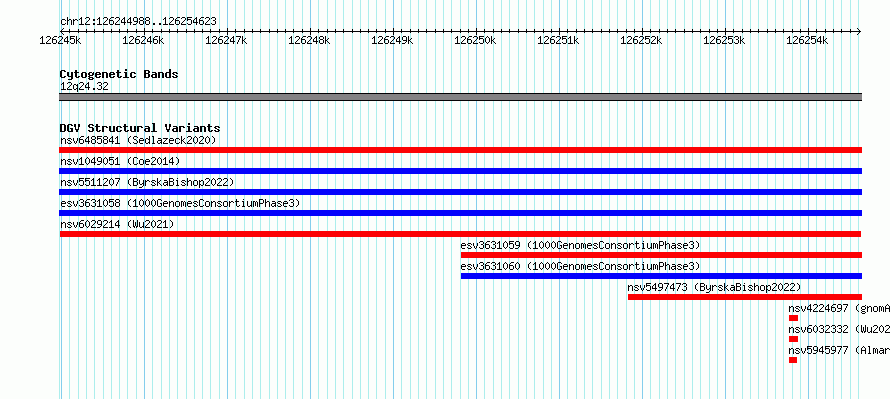Viewport: 890px width, 399px height.
Task: Click ruler tick label 126246k
Action: 143,40
